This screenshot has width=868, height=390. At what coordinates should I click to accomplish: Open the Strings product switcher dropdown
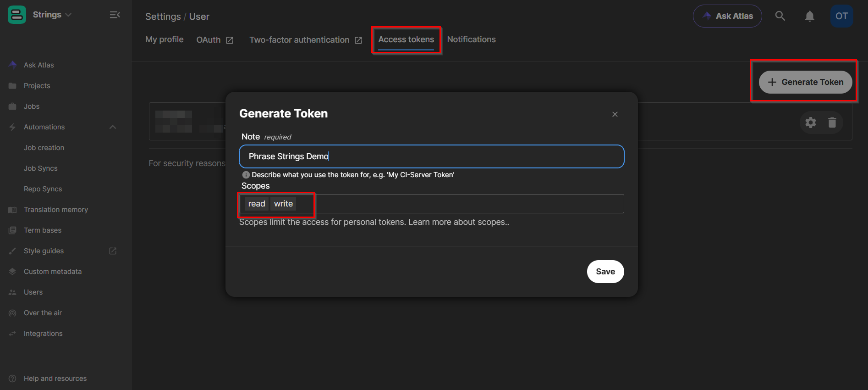(52, 15)
